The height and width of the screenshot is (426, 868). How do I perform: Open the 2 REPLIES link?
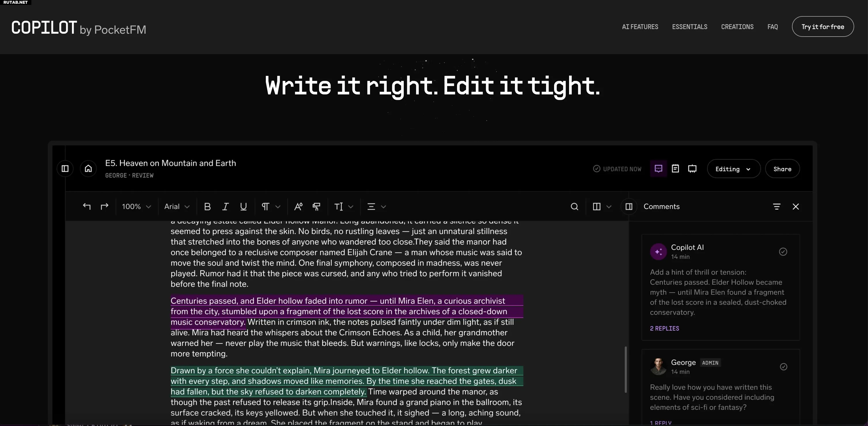664,328
